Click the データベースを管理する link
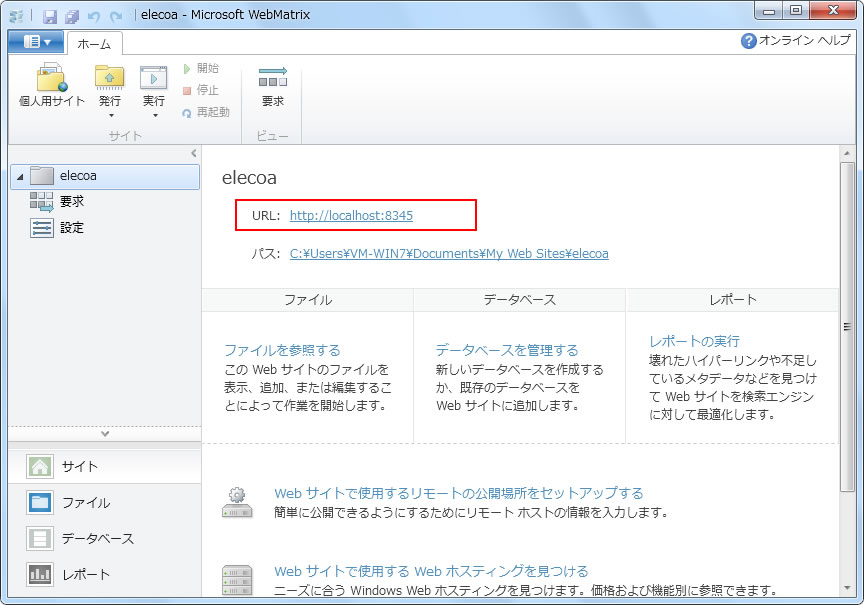The height and width of the screenshot is (605, 864). click(506, 350)
